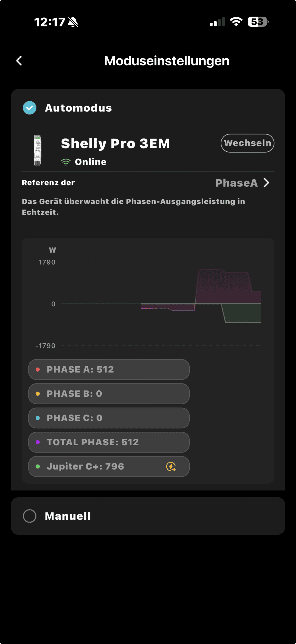Tap the back arrow icon
This screenshot has width=296, height=644.
tap(19, 61)
